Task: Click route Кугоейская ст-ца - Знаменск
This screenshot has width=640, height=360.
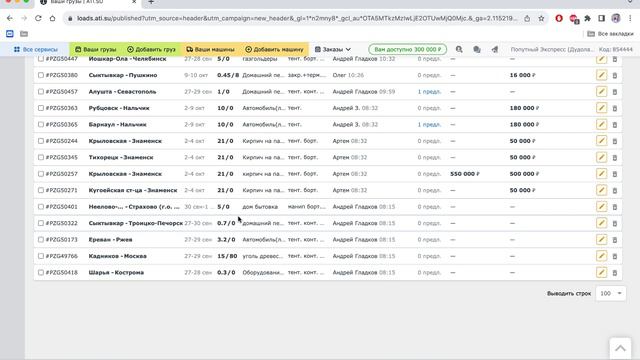Action: (x=133, y=190)
